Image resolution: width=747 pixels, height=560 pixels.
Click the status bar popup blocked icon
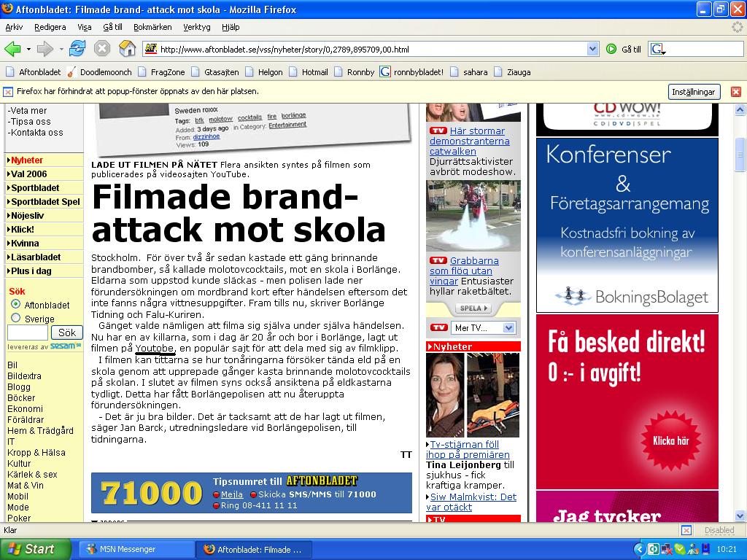686,530
